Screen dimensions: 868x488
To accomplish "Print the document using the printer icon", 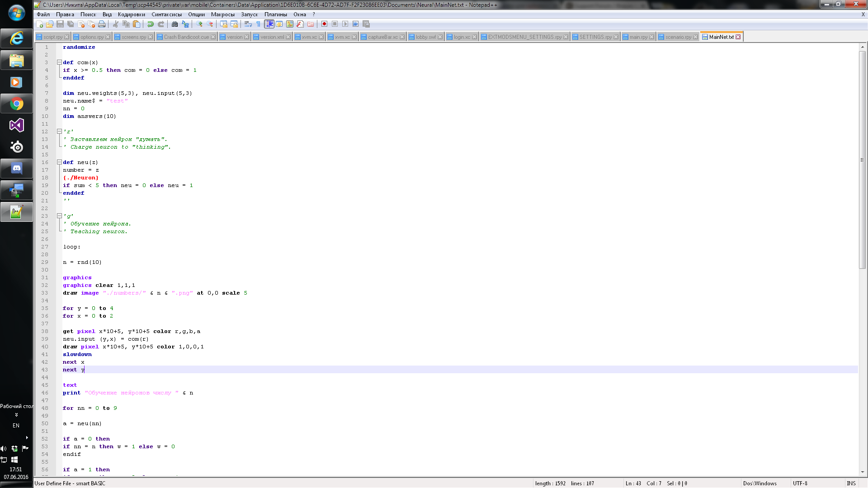I will point(101,24).
